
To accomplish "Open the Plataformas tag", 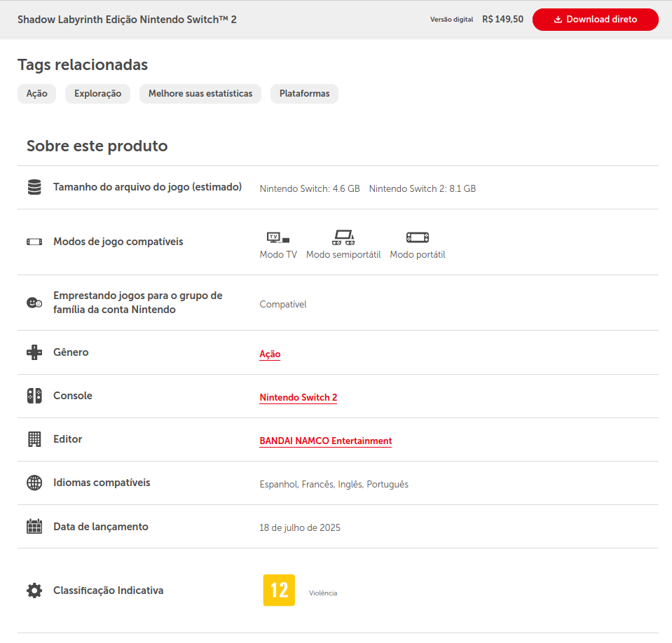I will click(x=304, y=94).
